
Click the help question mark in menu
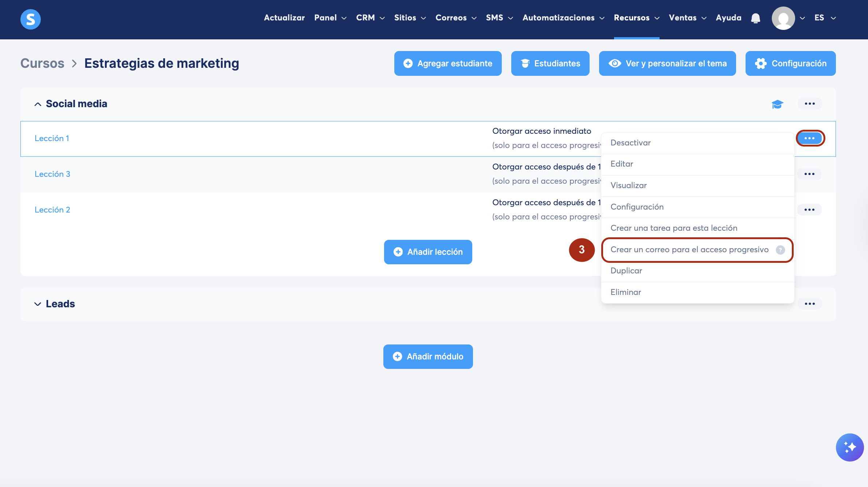click(x=780, y=250)
